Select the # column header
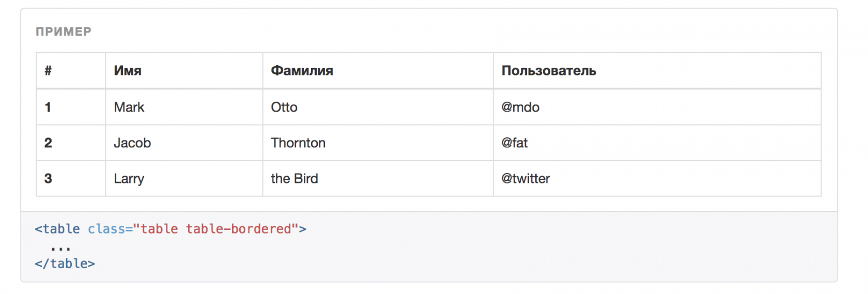Viewport: 868px width, 294px height. pyautogui.click(x=48, y=71)
